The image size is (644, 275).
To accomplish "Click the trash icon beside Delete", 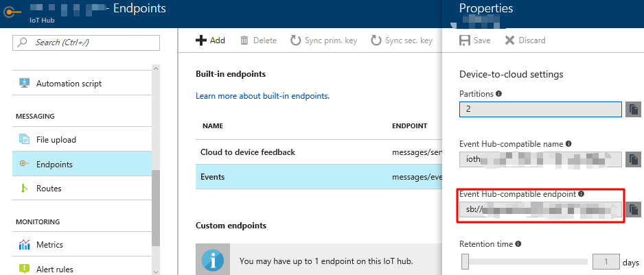I will (244, 40).
